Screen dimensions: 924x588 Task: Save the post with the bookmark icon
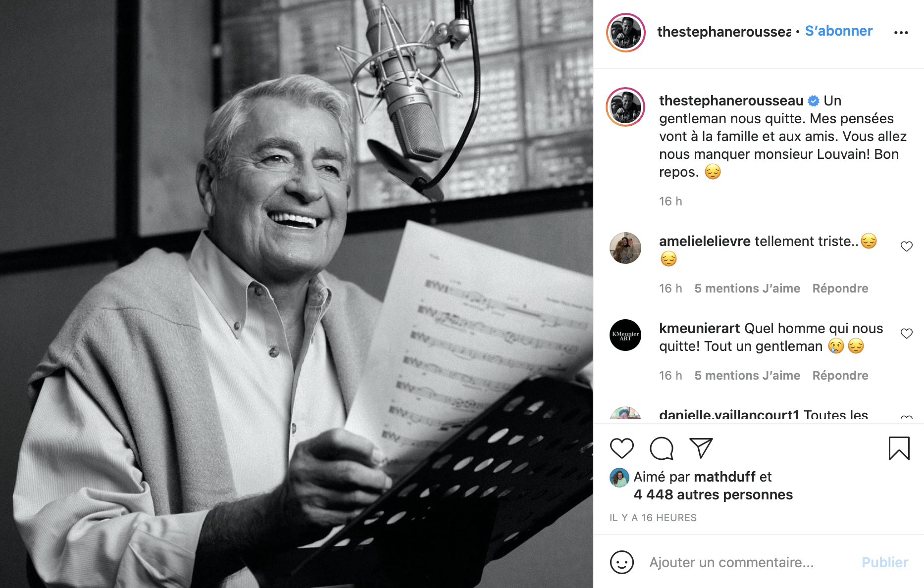coord(899,448)
